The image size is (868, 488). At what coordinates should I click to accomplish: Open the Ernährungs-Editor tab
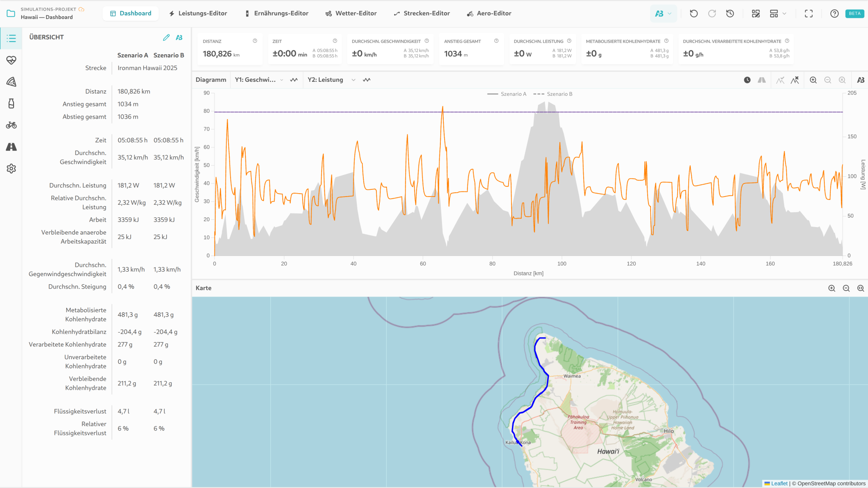[277, 14]
